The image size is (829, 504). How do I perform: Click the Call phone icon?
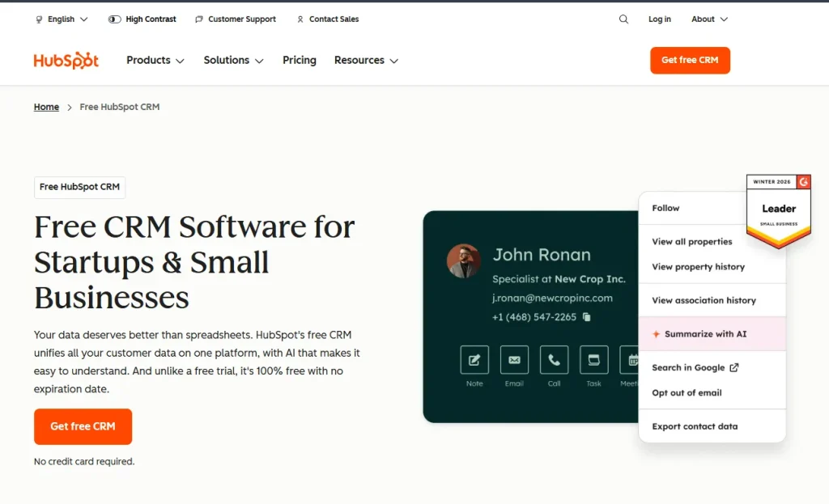[x=554, y=360]
